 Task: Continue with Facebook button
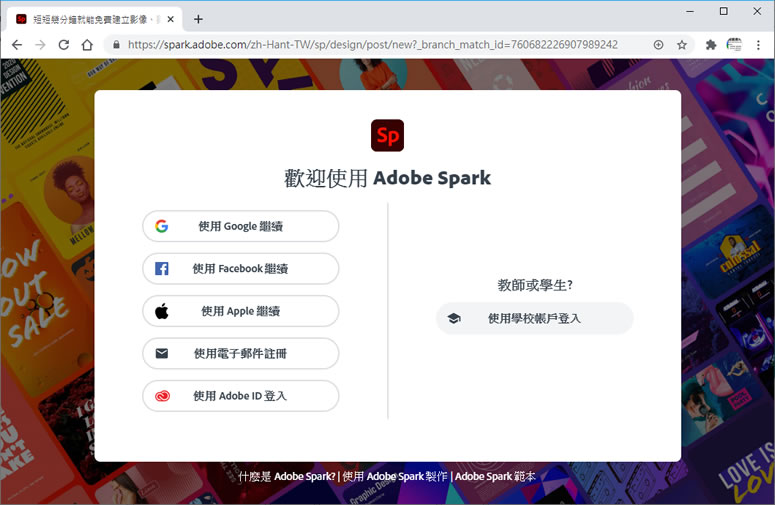(241, 269)
